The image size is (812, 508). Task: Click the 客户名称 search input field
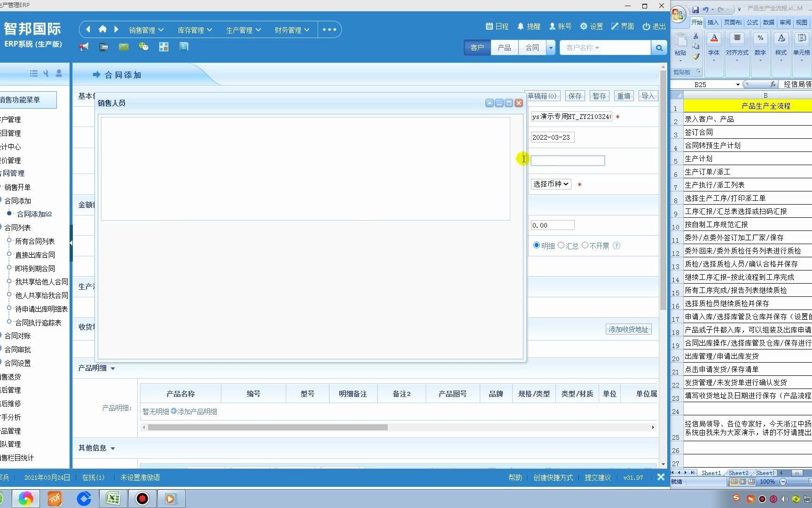point(605,48)
